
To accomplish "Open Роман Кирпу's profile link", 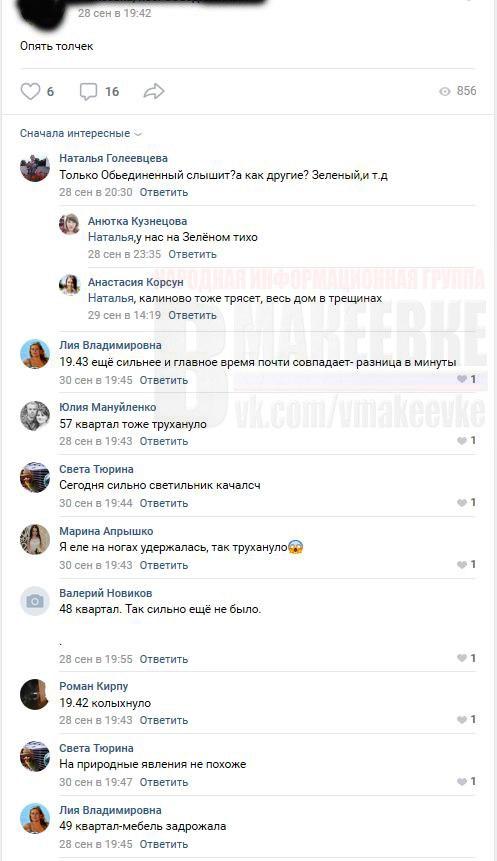I will (93, 686).
